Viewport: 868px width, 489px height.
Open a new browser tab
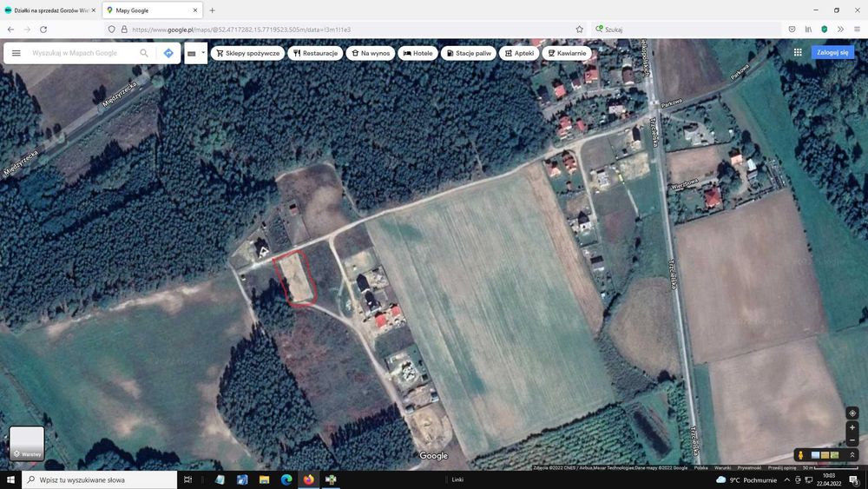click(212, 10)
